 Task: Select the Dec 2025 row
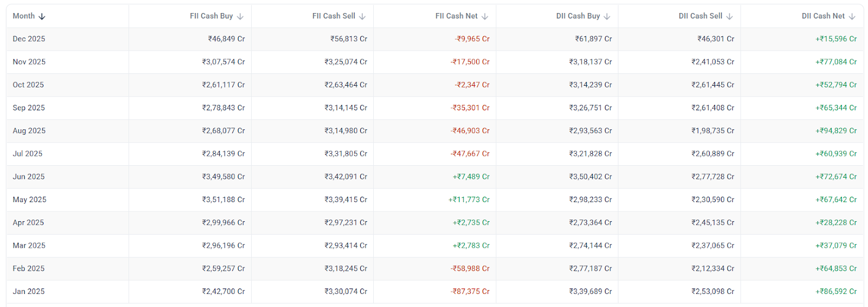29,39
